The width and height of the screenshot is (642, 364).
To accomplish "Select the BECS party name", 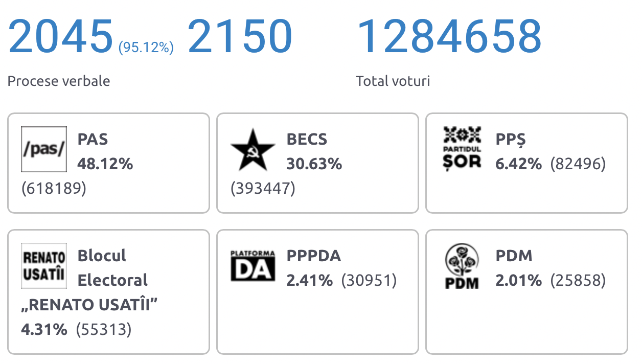I will pos(307,139).
